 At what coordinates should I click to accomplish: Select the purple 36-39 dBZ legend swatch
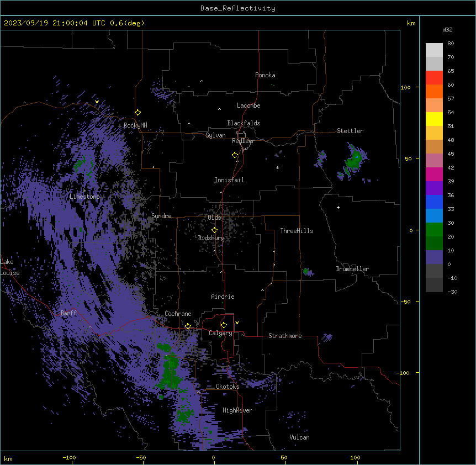(434, 188)
